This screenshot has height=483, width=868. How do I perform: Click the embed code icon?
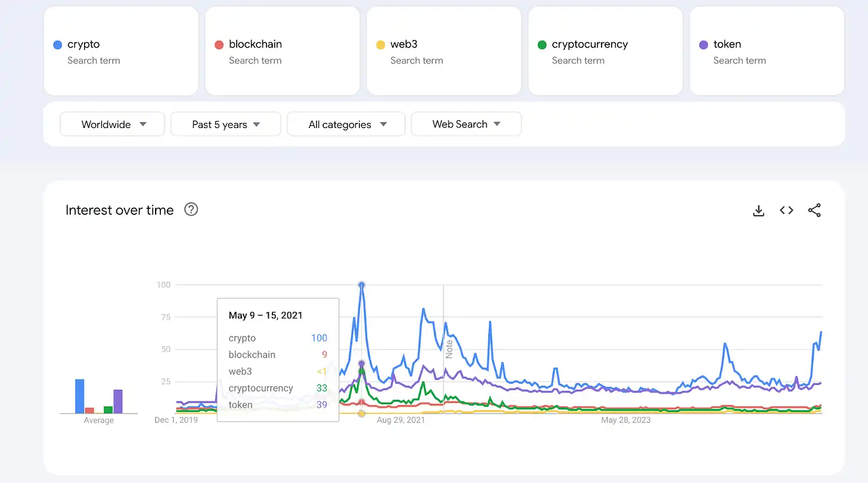click(786, 210)
